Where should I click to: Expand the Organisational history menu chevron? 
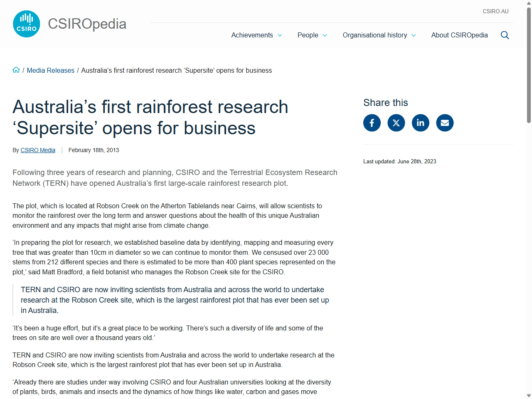click(414, 35)
